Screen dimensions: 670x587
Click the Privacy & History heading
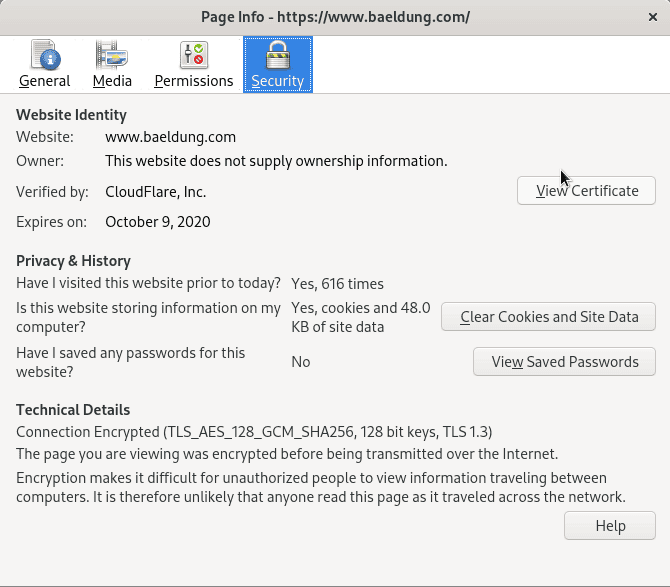73,261
